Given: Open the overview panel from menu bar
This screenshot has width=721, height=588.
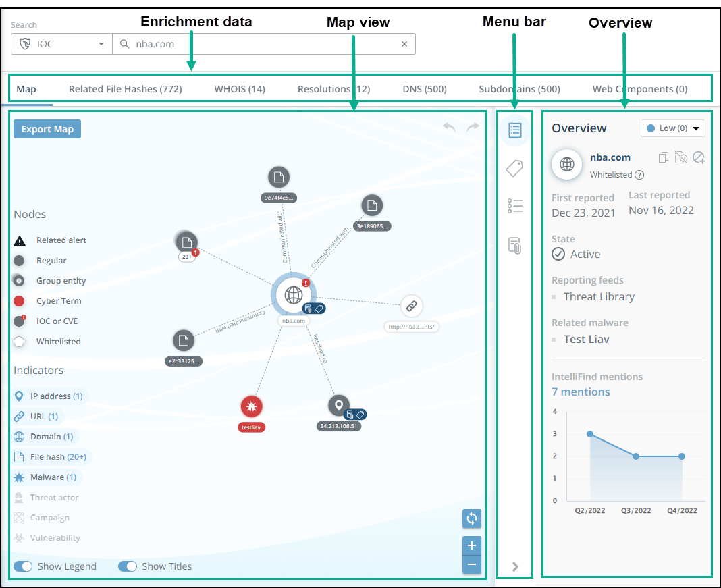Looking at the screenshot, I should click(x=515, y=130).
